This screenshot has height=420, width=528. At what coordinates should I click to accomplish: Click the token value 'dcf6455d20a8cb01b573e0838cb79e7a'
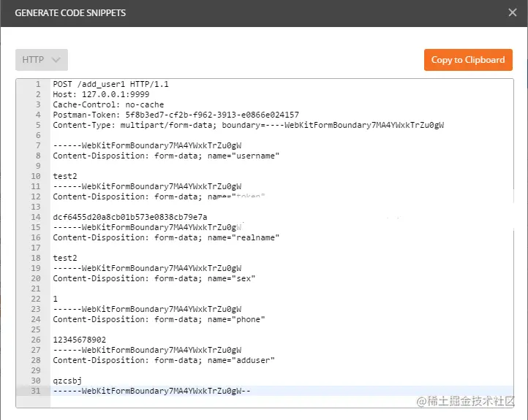point(130,217)
